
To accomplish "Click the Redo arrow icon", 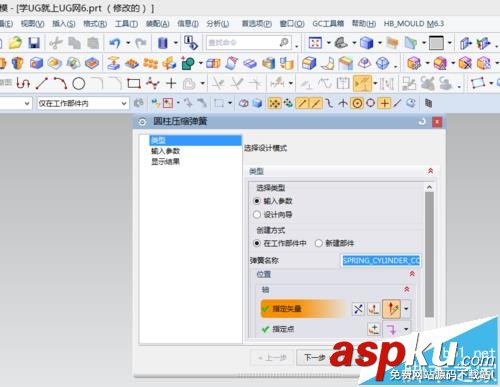I will point(141,43).
